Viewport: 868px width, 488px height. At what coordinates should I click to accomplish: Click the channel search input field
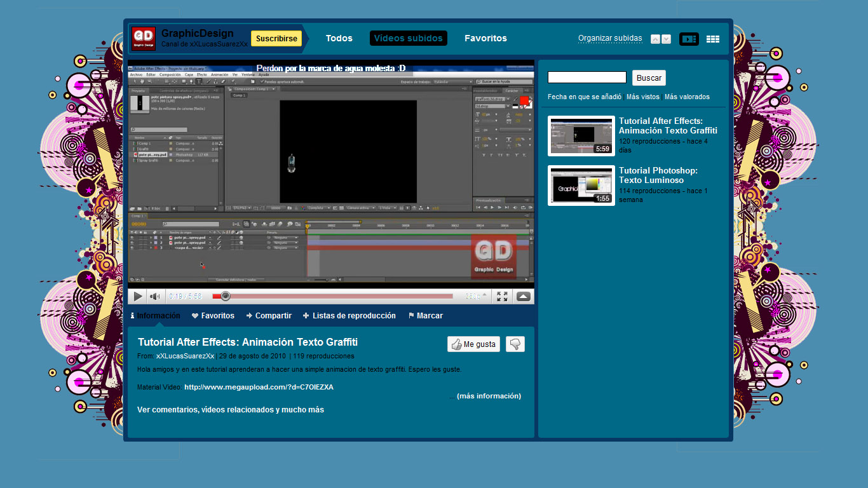click(x=587, y=78)
